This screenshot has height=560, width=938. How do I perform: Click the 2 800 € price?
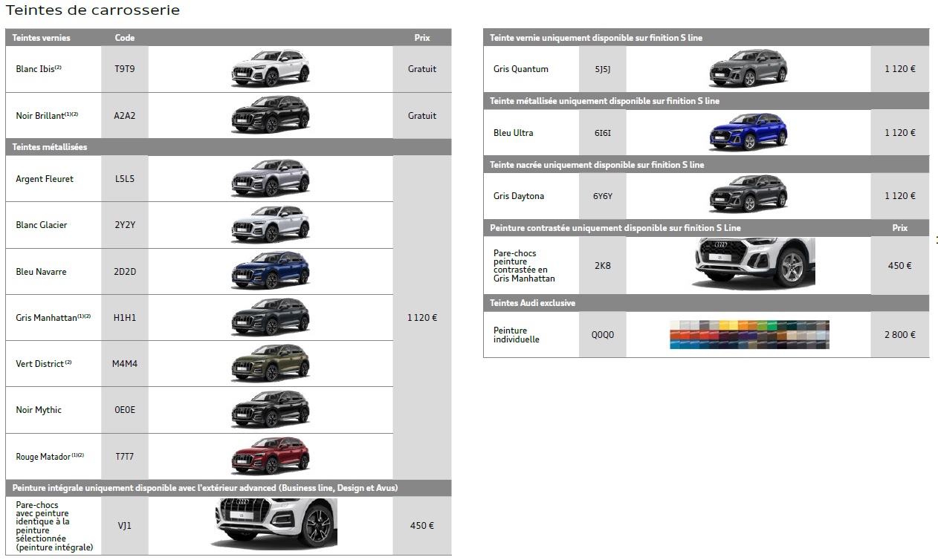tap(900, 335)
